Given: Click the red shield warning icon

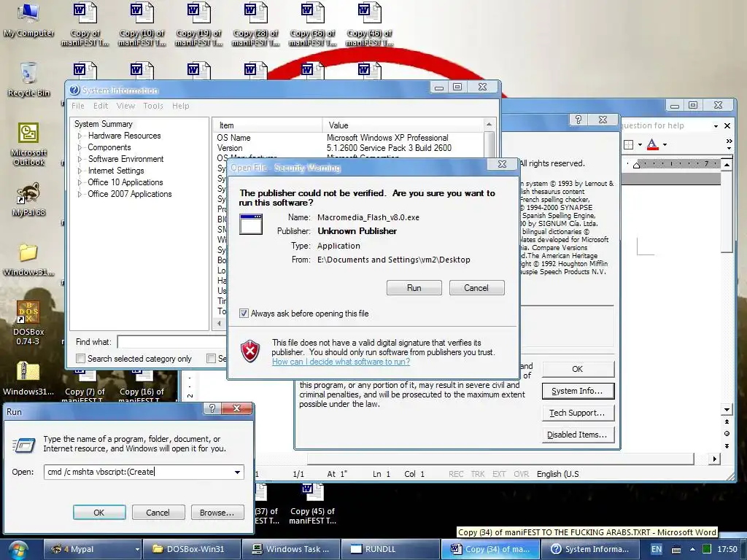Looking at the screenshot, I should [x=250, y=351].
